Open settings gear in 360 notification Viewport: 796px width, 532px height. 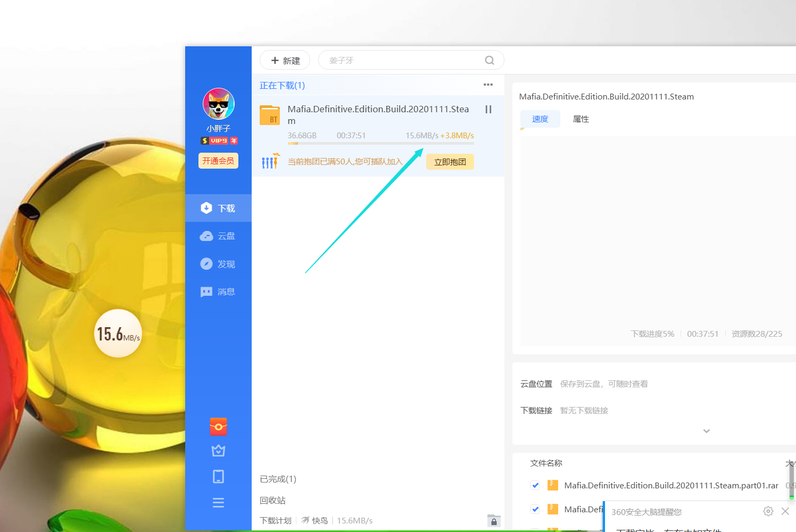click(768, 511)
